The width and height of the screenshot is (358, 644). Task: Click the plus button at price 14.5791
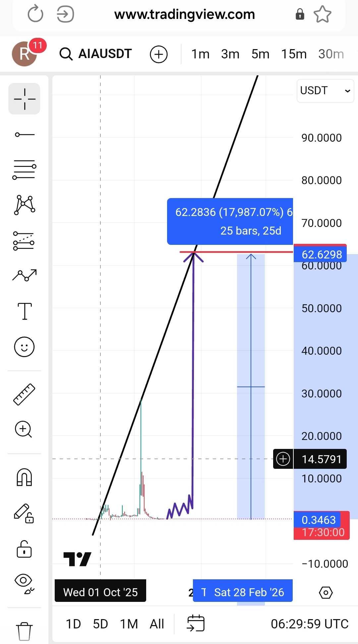coord(283,459)
